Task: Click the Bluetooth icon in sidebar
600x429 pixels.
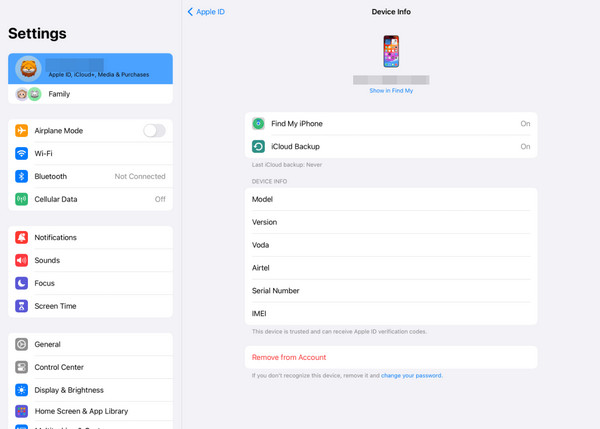Action: pyautogui.click(x=21, y=176)
